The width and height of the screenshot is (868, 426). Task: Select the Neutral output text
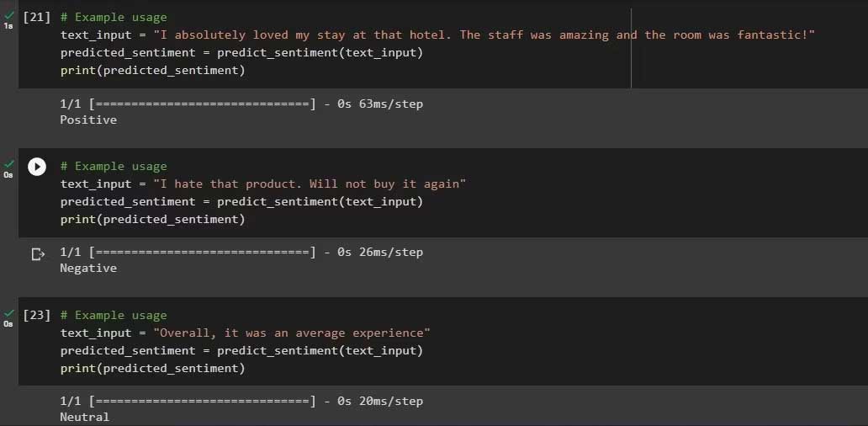[x=84, y=417]
